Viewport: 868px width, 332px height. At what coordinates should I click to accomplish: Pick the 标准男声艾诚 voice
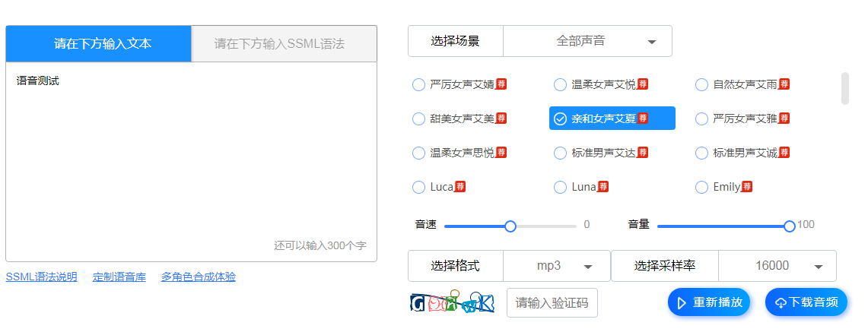742,153
